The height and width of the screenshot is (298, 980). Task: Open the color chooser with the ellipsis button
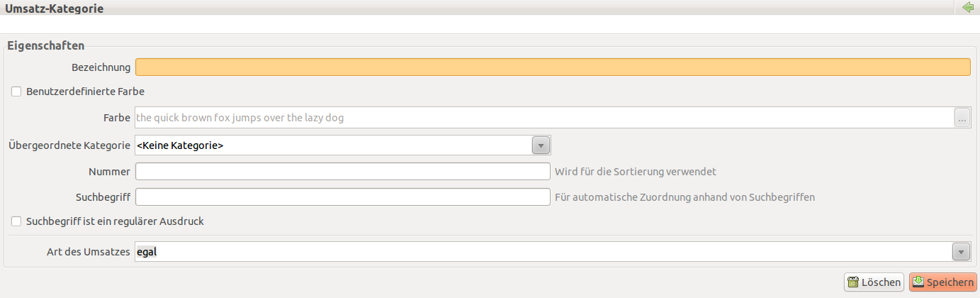point(962,118)
